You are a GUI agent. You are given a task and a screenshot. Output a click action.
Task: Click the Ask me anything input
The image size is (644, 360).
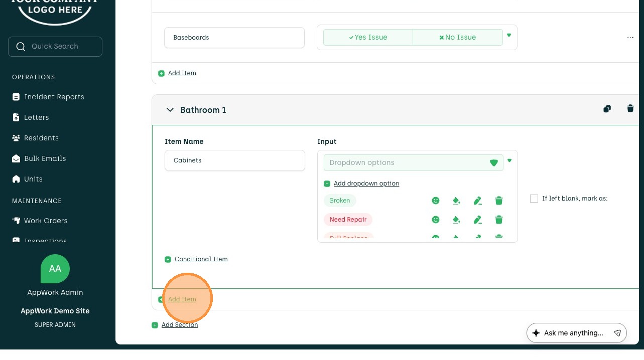click(574, 333)
